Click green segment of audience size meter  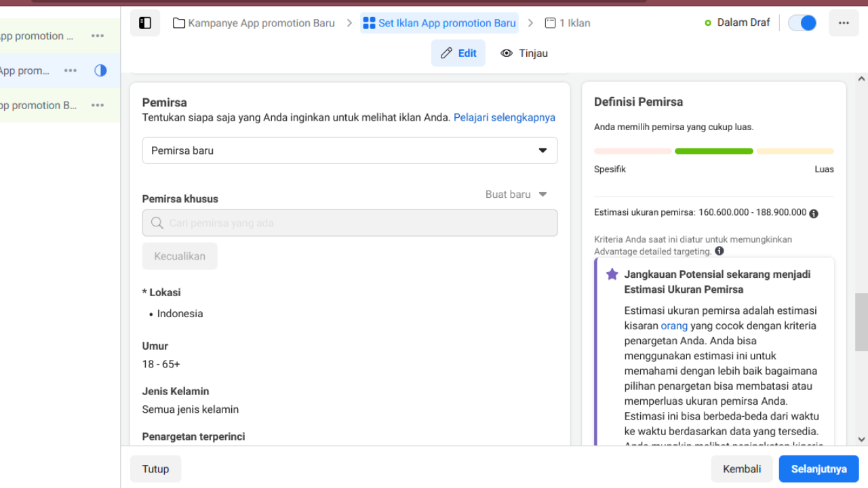pyautogui.click(x=714, y=151)
